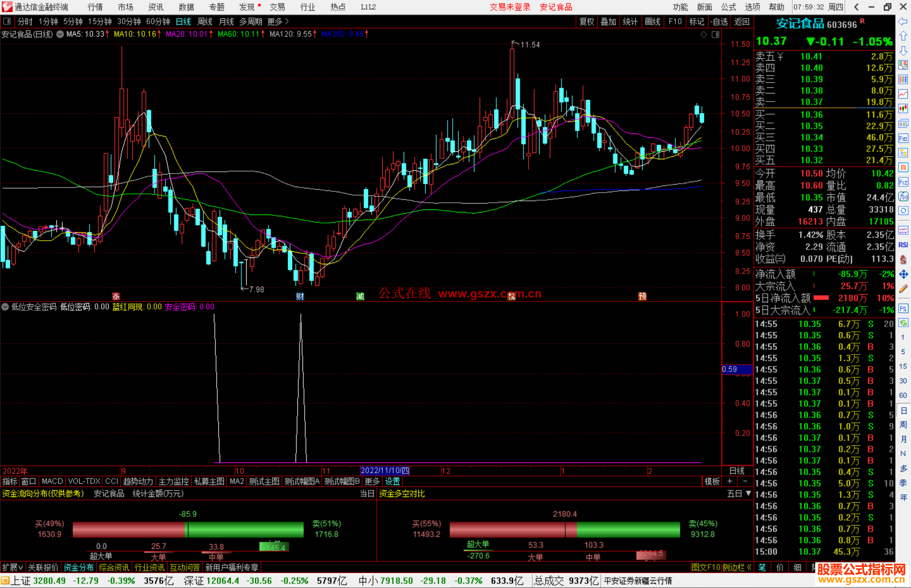Open the 五日 dropdown arrow
The image size is (911, 588).
click(748, 493)
